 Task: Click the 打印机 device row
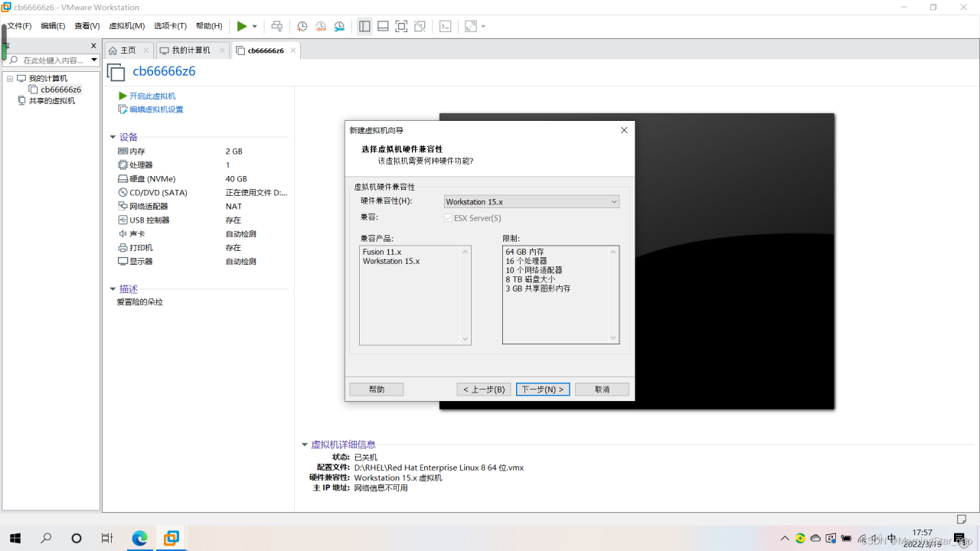point(203,248)
